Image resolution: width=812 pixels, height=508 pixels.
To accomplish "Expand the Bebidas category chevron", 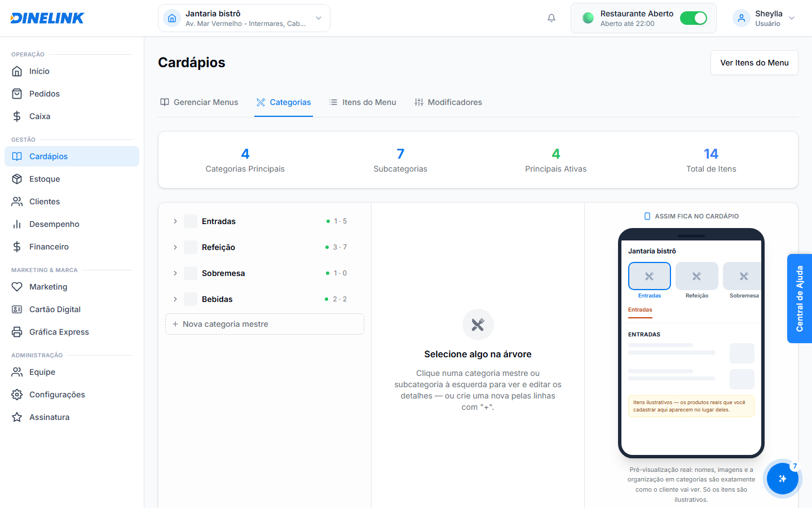I will point(175,299).
